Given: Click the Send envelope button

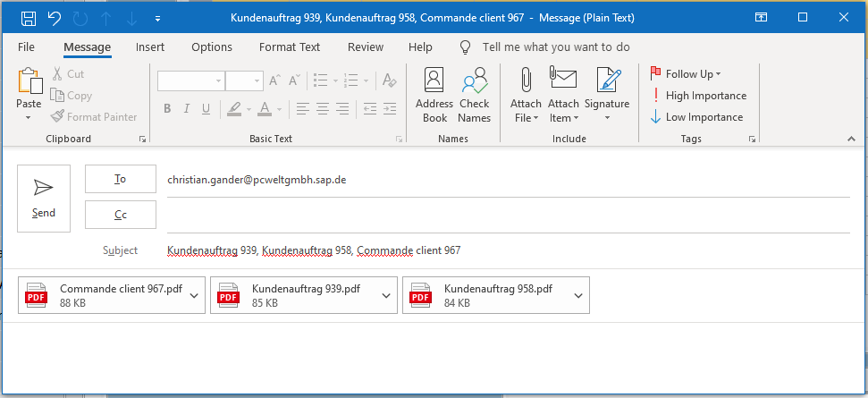Looking at the screenshot, I should pos(44,199).
